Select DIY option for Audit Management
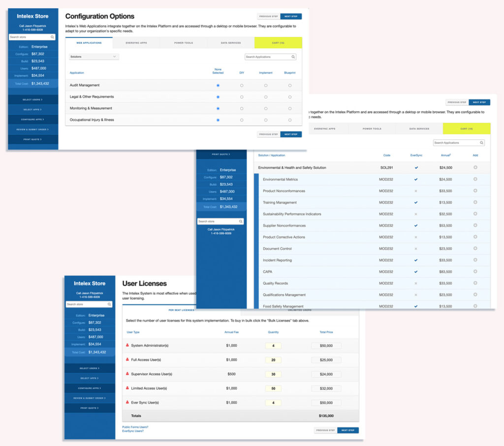The height and width of the screenshot is (446, 504). coord(242,86)
